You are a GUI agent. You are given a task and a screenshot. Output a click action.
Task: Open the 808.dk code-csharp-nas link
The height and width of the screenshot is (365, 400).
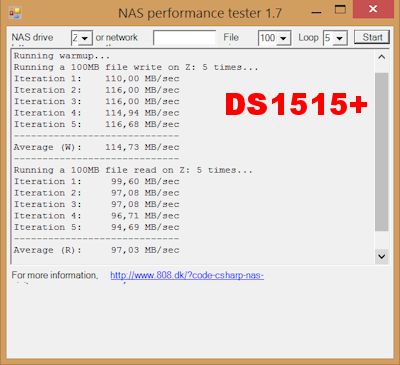187,275
